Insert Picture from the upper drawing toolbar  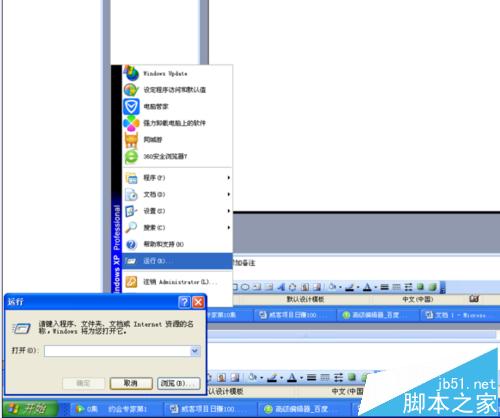tap(316, 287)
